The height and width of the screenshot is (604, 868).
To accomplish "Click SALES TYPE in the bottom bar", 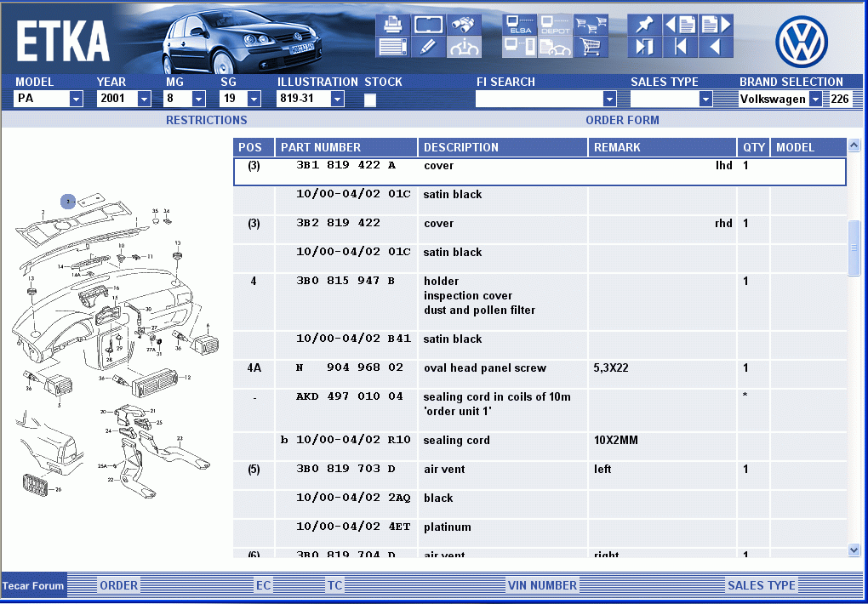I will click(761, 585).
